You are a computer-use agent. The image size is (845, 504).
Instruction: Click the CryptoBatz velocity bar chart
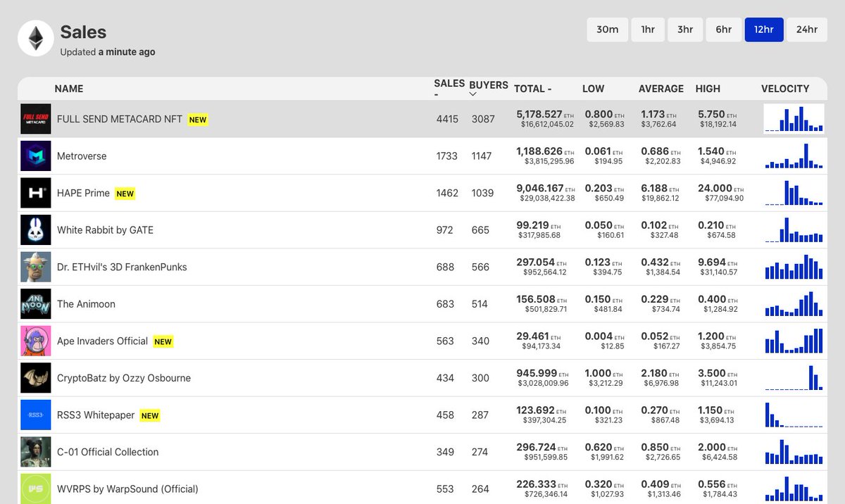[x=794, y=377]
